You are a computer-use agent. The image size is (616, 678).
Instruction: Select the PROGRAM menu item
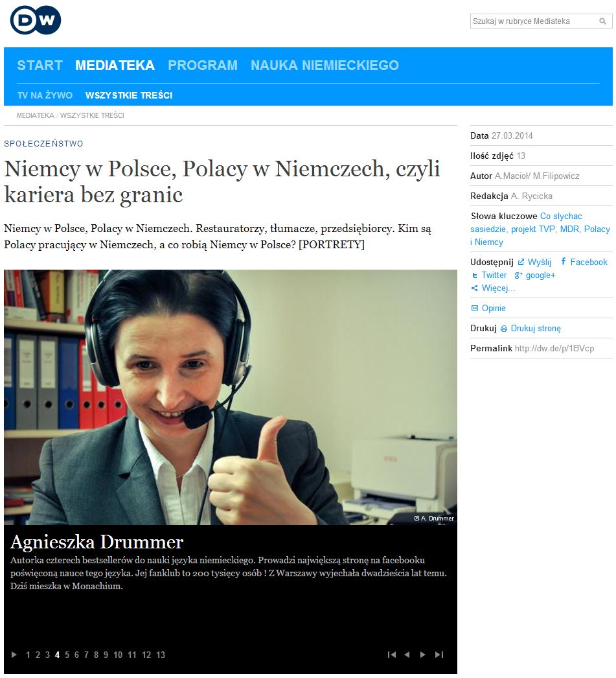coord(203,65)
